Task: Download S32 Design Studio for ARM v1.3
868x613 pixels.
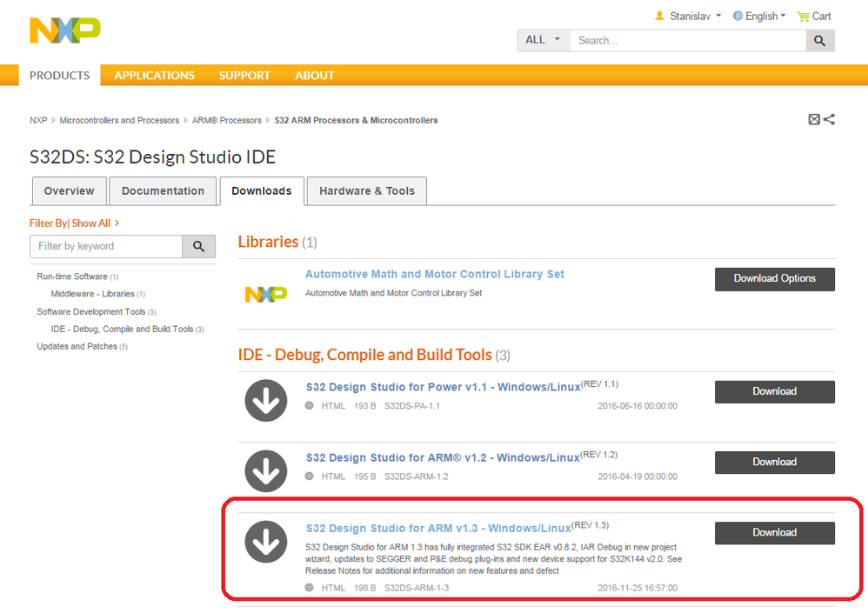Action: click(774, 533)
